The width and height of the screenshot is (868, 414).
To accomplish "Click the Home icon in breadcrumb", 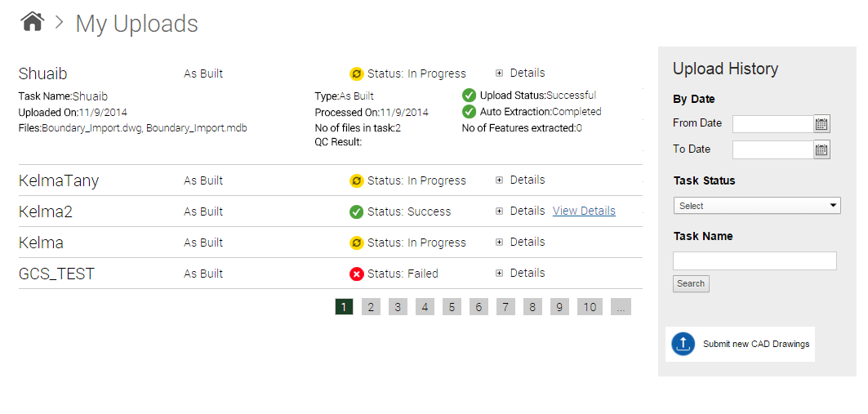I will tap(32, 22).
